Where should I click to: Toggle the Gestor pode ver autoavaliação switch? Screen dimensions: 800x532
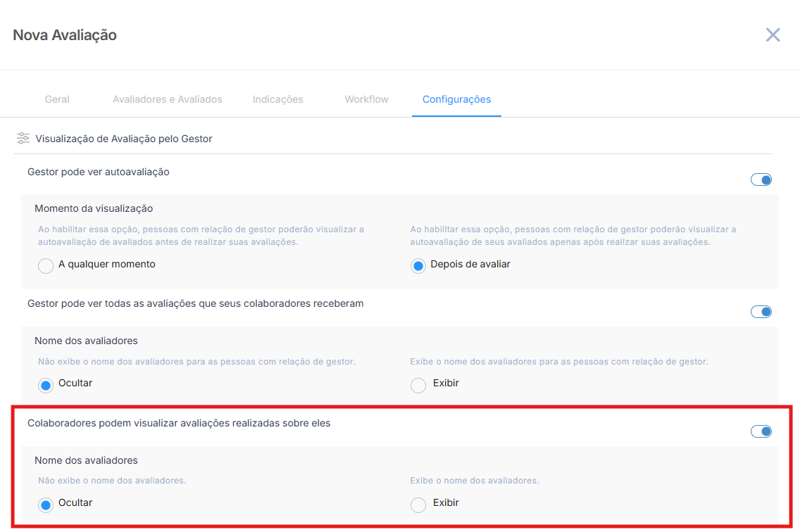[761, 179]
